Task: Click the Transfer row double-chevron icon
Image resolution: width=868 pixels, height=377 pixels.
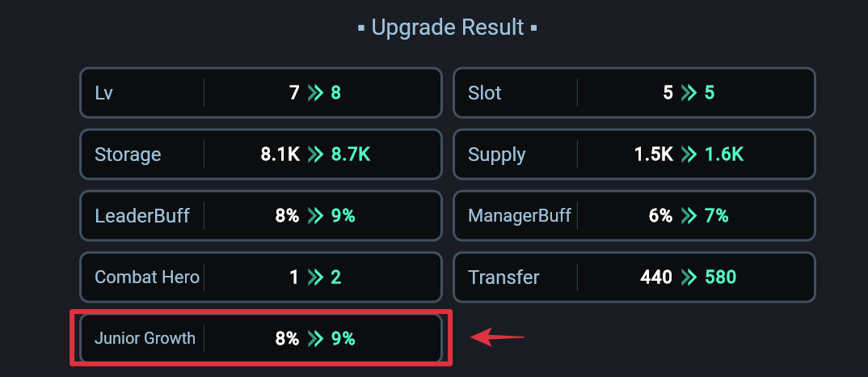Action: pos(689,277)
